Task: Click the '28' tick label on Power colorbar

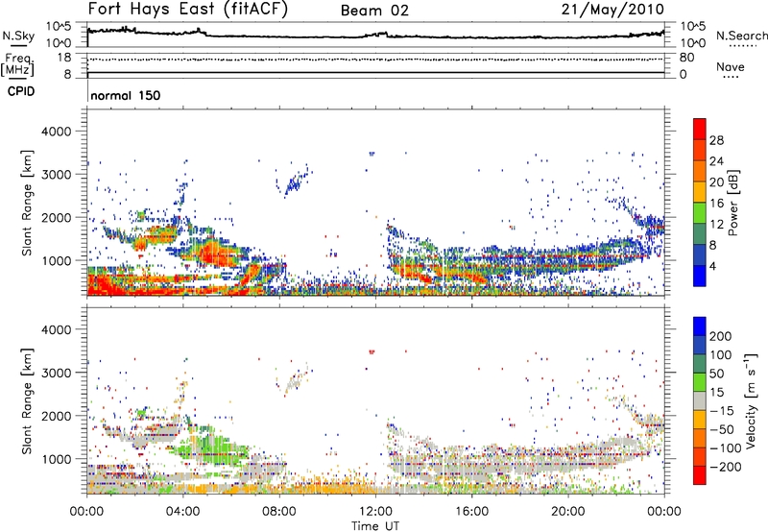Action: (716, 140)
